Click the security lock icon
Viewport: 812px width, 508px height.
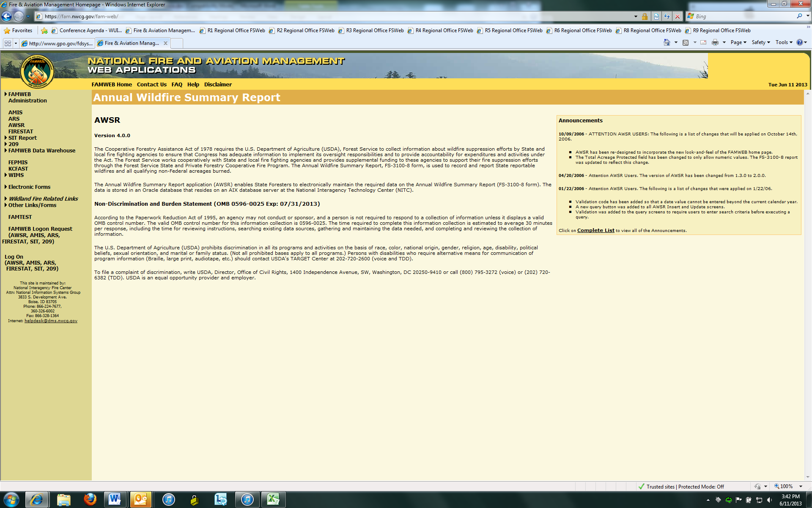click(x=645, y=16)
